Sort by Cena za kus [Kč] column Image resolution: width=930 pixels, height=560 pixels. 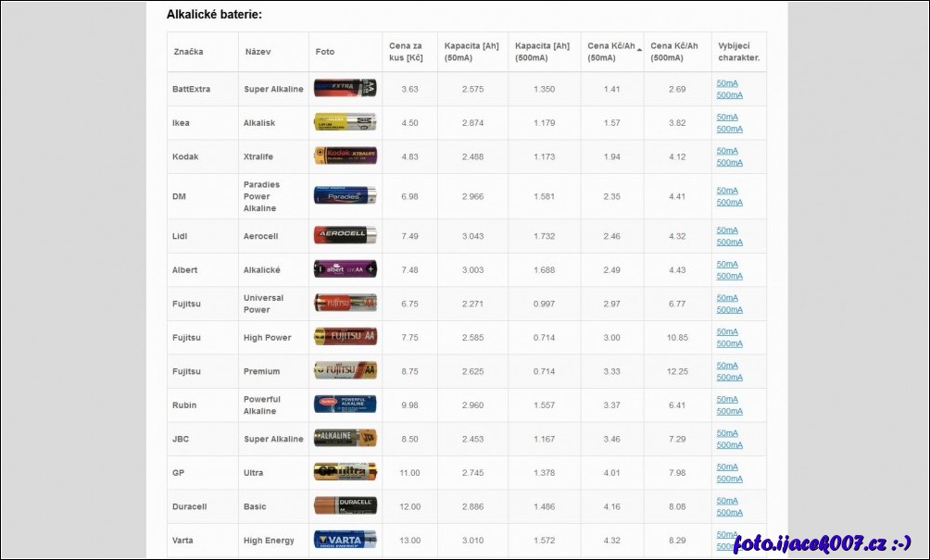pos(406,52)
